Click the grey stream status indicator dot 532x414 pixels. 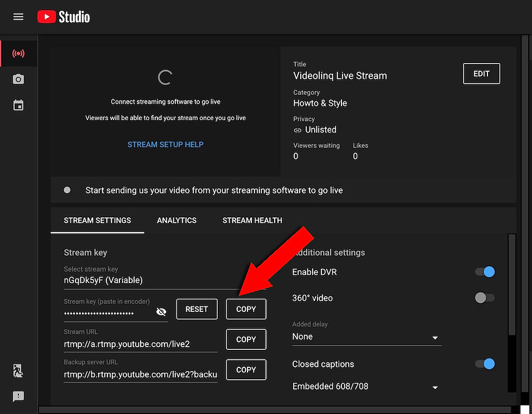[67, 190]
